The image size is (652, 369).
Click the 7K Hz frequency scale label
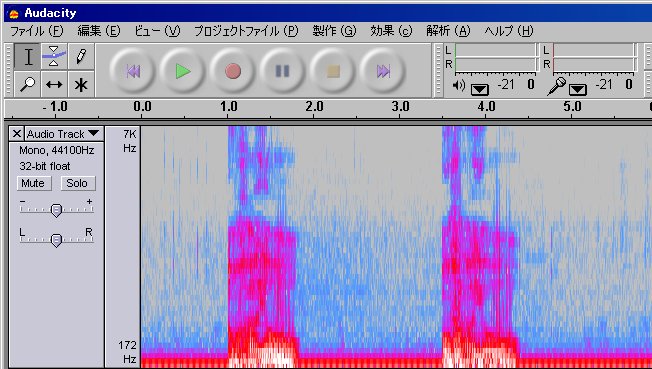point(129,141)
